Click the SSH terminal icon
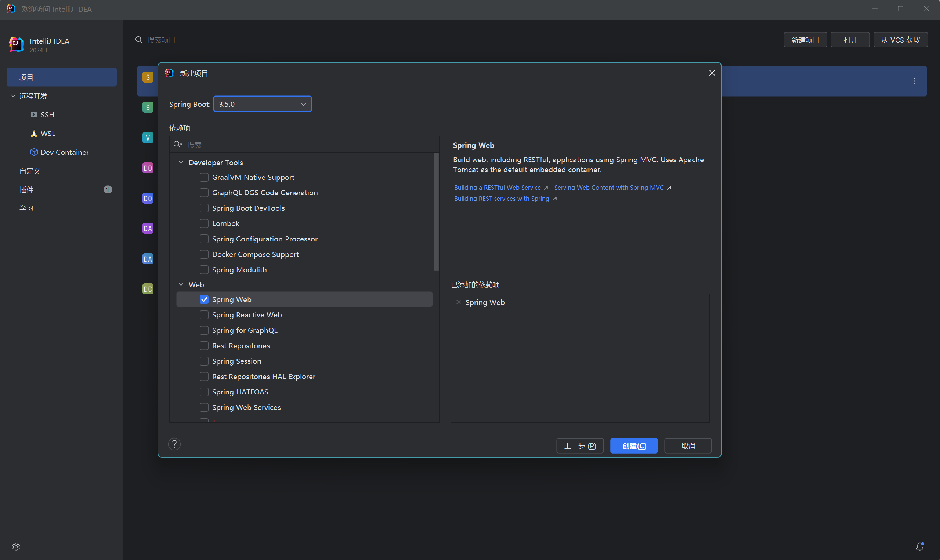Screen dimensions: 940x560 (34, 115)
